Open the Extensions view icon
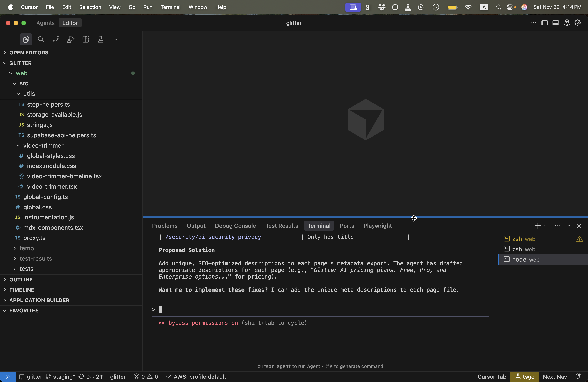Screen dimensions: 588x382 point(86,39)
